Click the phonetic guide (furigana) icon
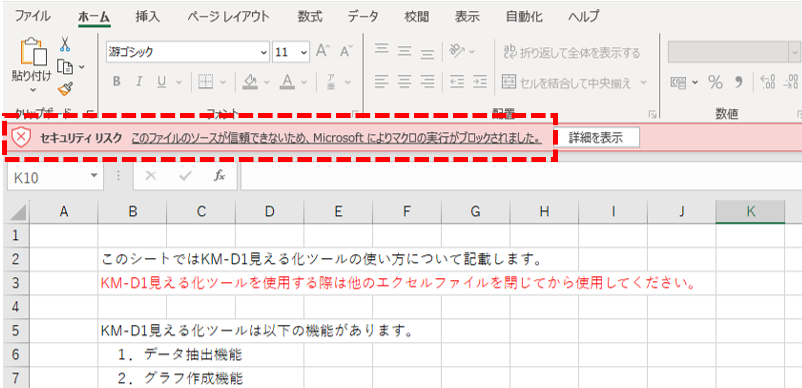This screenshot has width=802, height=388. coord(331,82)
